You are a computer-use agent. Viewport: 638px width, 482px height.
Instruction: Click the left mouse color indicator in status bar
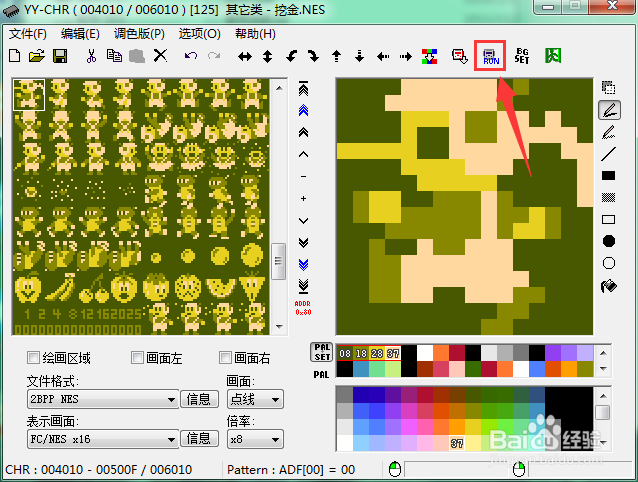pyautogui.click(x=394, y=470)
